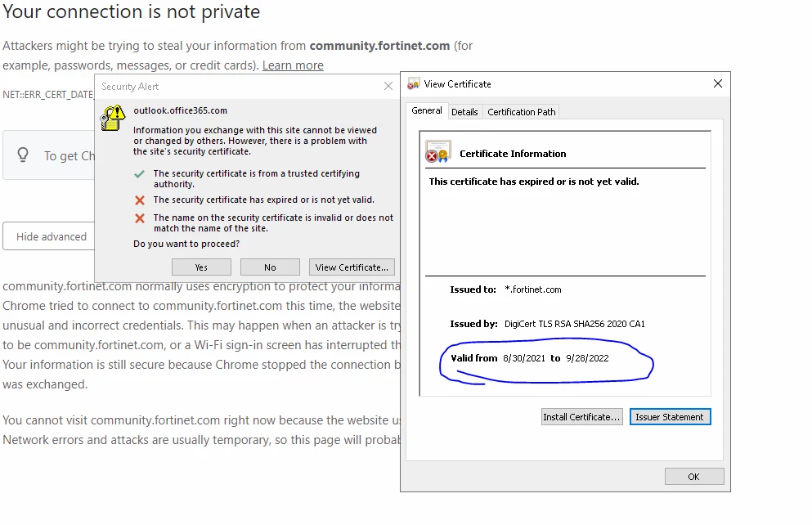Follow the Learn more link
Viewport: 812px width, 525px height.
point(293,65)
